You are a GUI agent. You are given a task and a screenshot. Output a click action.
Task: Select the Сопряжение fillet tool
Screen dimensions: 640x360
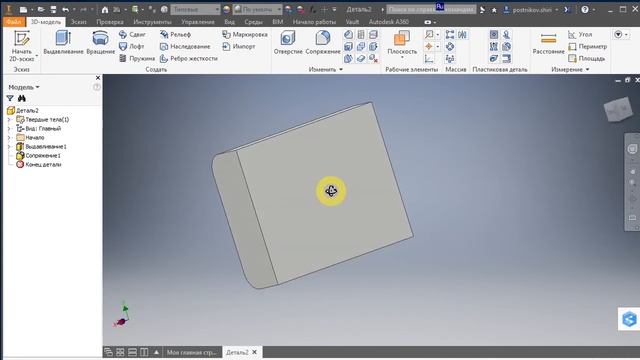pyautogui.click(x=323, y=43)
